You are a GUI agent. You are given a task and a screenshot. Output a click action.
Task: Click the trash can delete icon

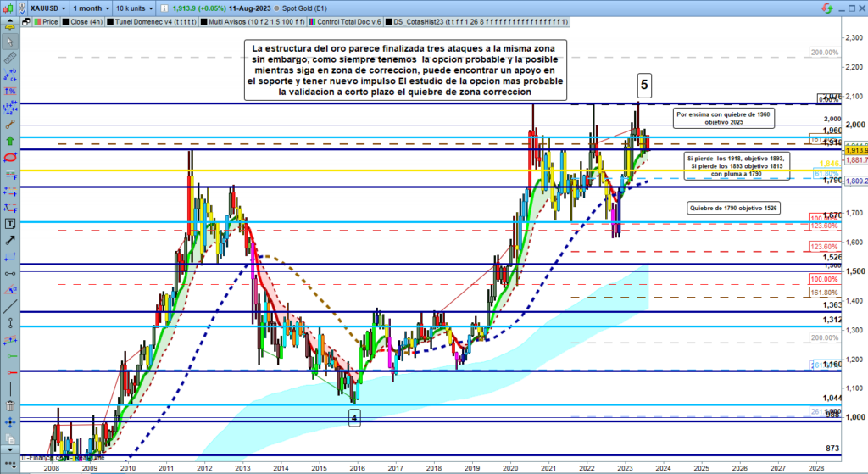(11, 405)
